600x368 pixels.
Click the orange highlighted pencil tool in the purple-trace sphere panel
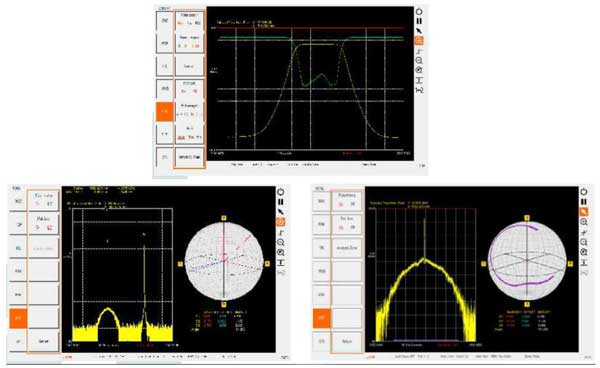tap(584, 212)
